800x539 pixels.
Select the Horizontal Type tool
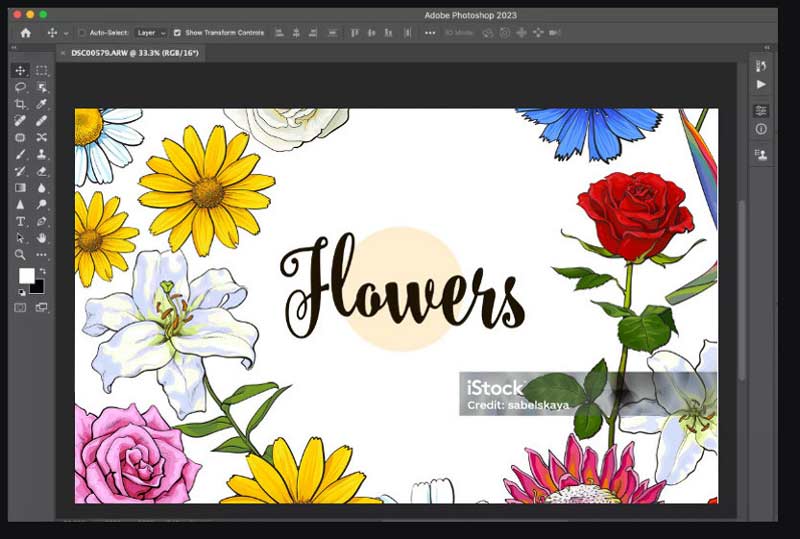pyautogui.click(x=20, y=221)
